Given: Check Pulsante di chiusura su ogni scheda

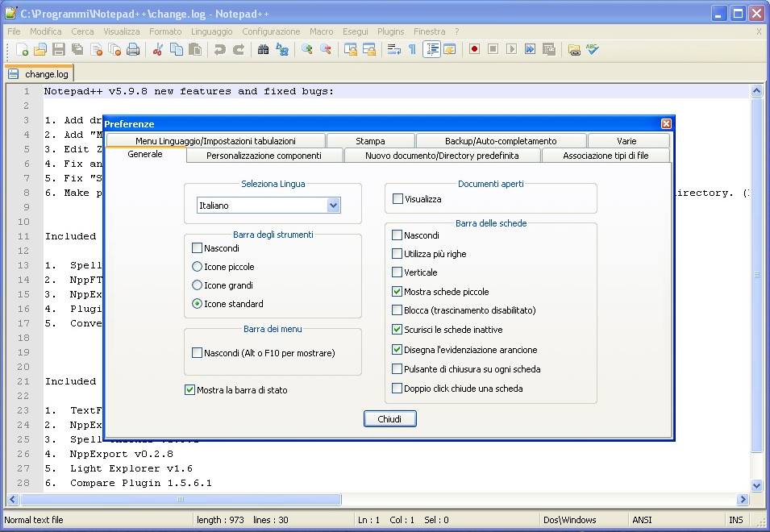Looking at the screenshot, I should pyautogui.click(x=397, y=369).
